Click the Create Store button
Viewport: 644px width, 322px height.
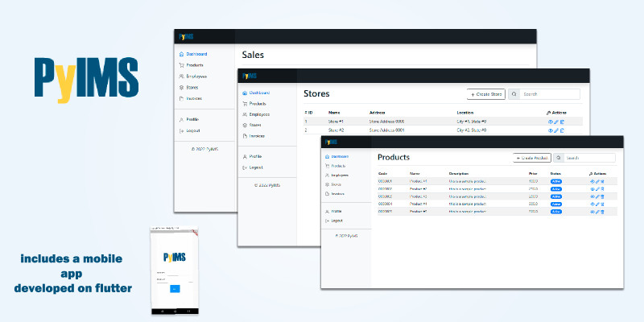[485, 94]
